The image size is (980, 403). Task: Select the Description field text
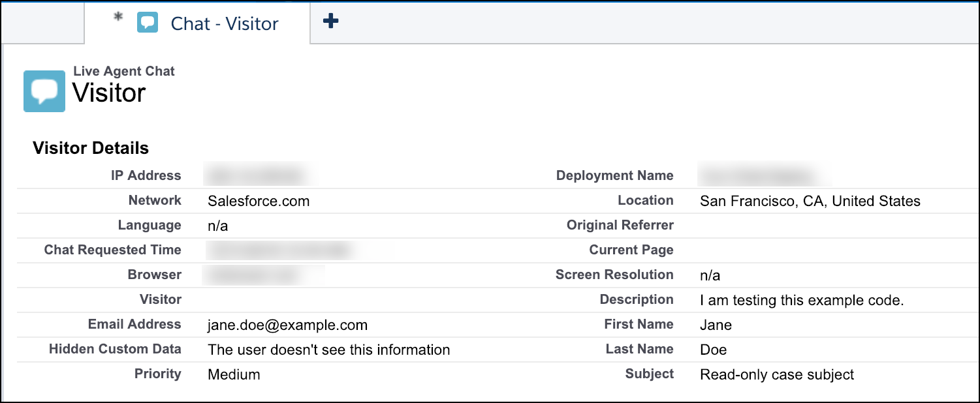coord(801,300)
